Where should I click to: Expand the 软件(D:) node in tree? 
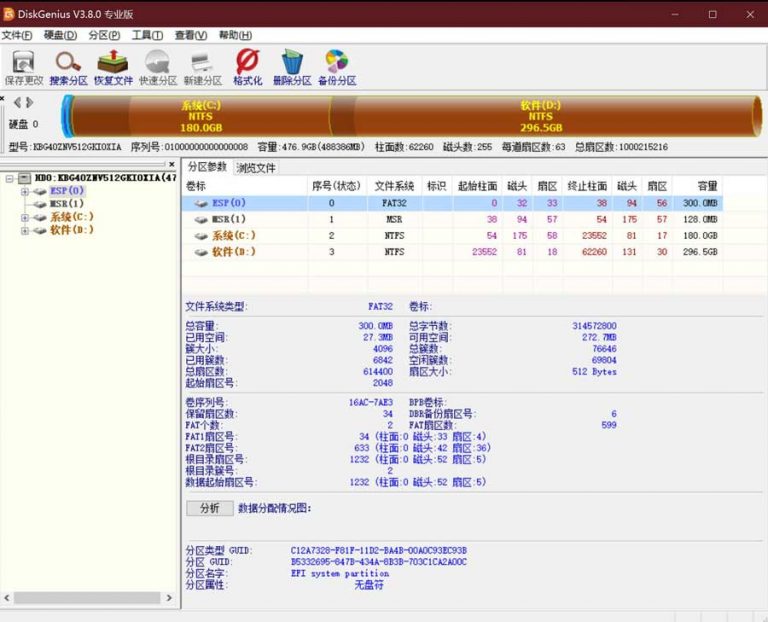tap(25, 230)
